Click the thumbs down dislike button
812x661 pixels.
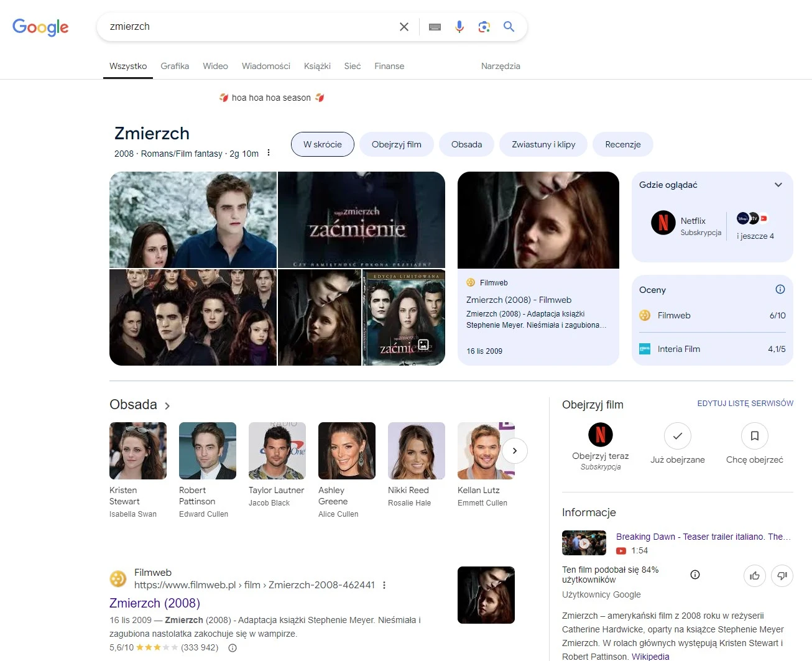pos(782,575)
